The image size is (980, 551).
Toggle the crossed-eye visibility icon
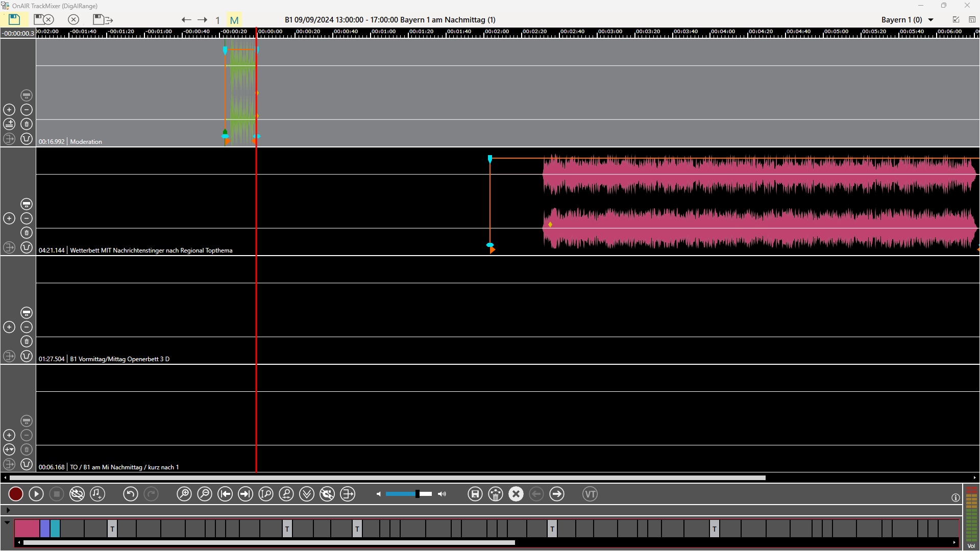pos(77,494)
